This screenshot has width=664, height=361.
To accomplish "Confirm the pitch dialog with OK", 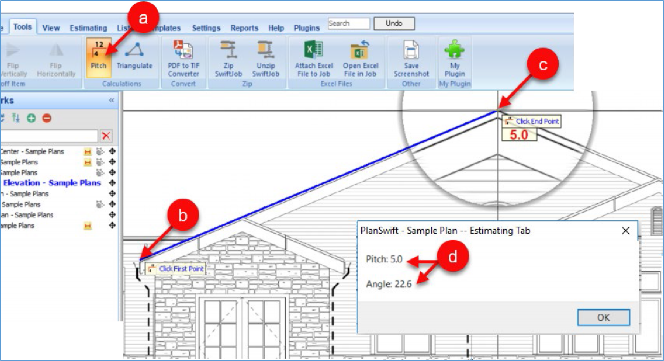I will point(603,317).
